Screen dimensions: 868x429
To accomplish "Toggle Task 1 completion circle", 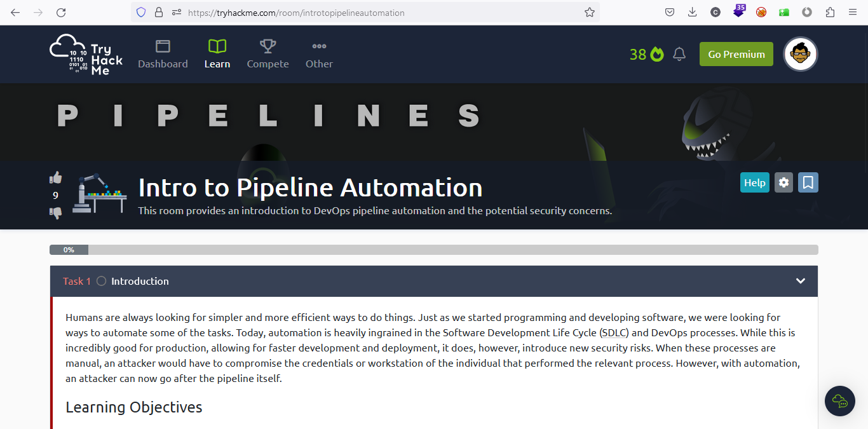I will pos(101,281).
